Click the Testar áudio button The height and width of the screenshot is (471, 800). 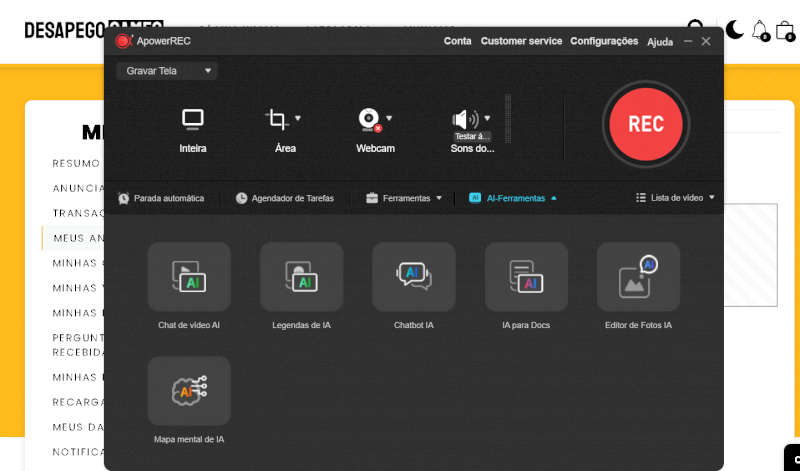coord(472,136)
